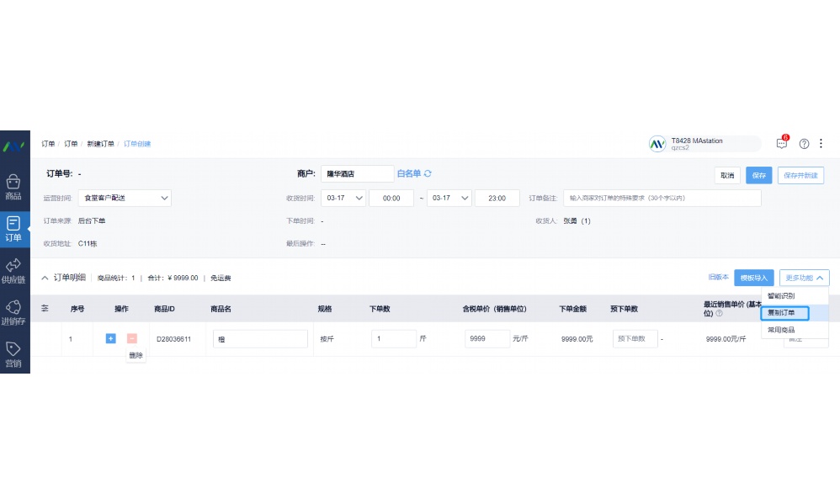Collapse the 订单明细 section chevron
The width and height of the screenshot is (840, 504).
tap(45, 278)
